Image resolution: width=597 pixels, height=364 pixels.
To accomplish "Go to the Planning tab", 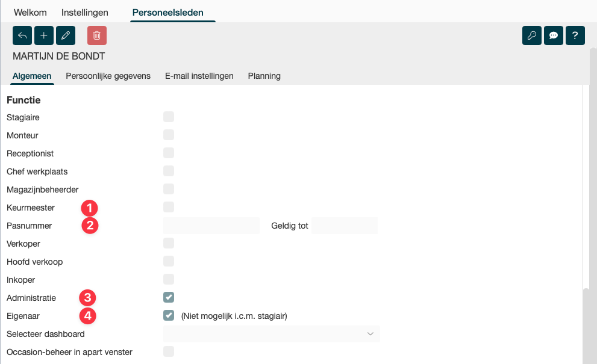I will point(264,76).
